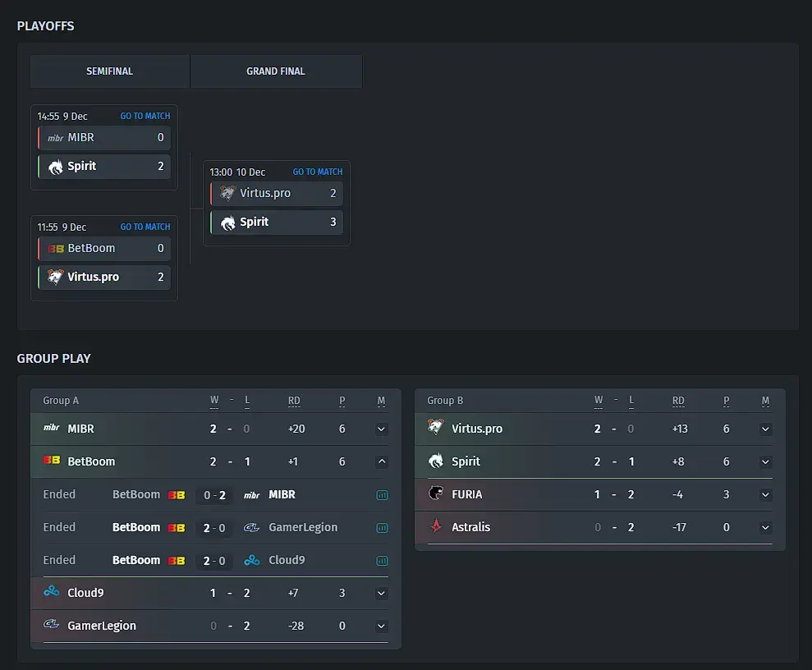This screenshot has width=812, height=670.
Task: Select the SEMIFINAL bracket tab
Action: click(x=110, y=71)
